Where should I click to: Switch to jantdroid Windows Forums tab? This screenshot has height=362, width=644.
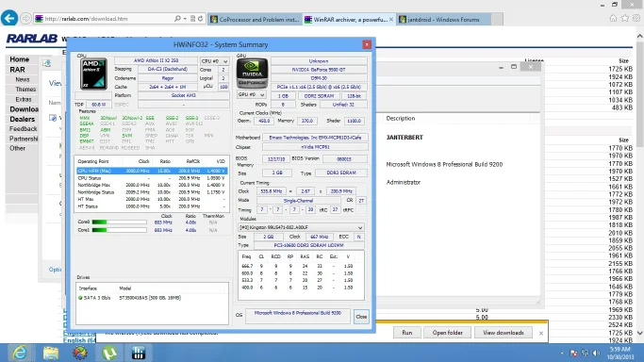[x=443, y=19]
